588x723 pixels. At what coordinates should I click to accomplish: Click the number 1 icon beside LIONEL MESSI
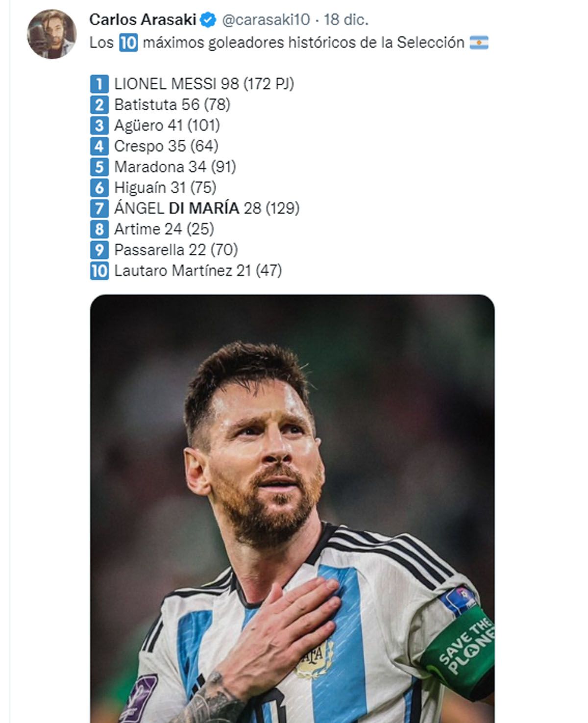point(99,84)
